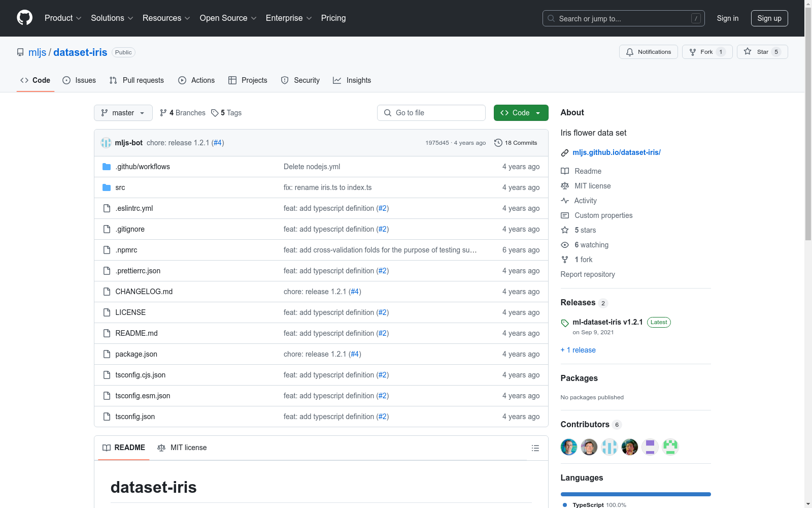The width and height of the screenshot is (812, 508).
Task: Click the eye icon next to 6 watching
Action: pyautogui.click(x=565, y=245)
